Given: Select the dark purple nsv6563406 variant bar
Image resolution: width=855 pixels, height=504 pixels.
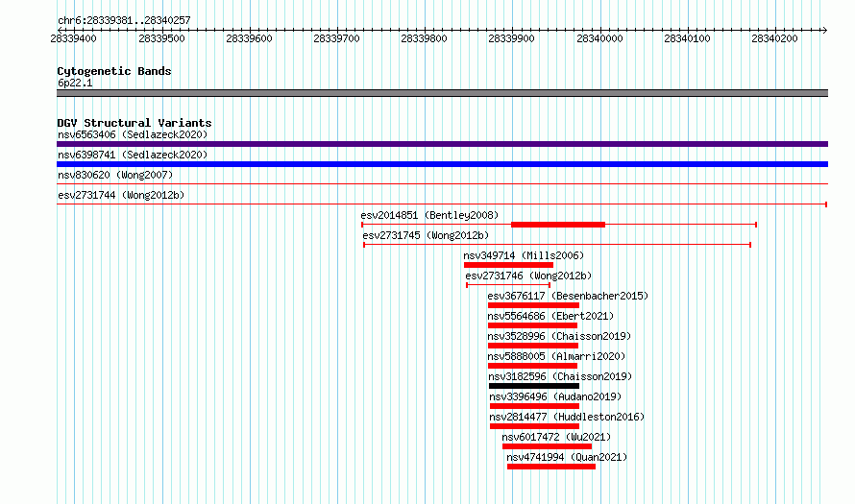Looking at the screenshot, I should click(x=442, y=144).
